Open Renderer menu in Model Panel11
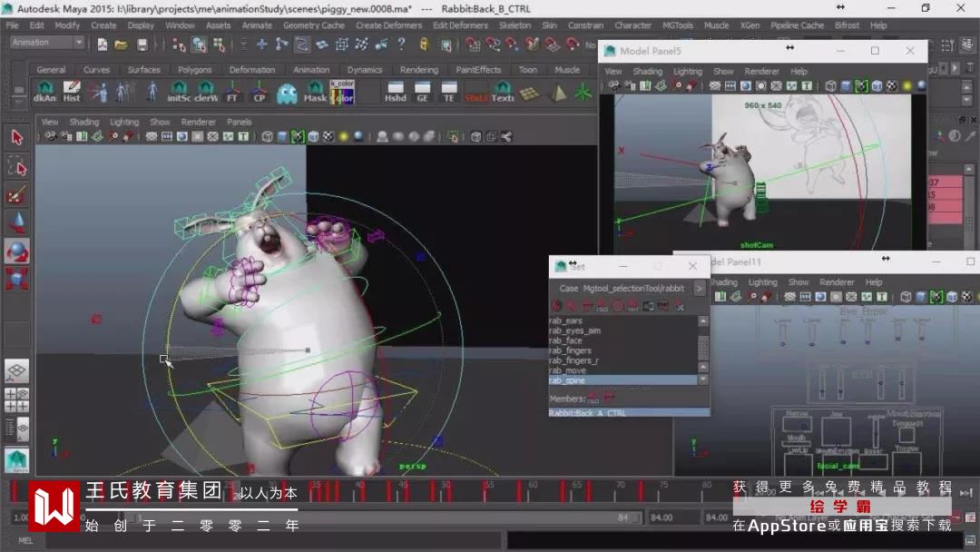 (837, 282)
